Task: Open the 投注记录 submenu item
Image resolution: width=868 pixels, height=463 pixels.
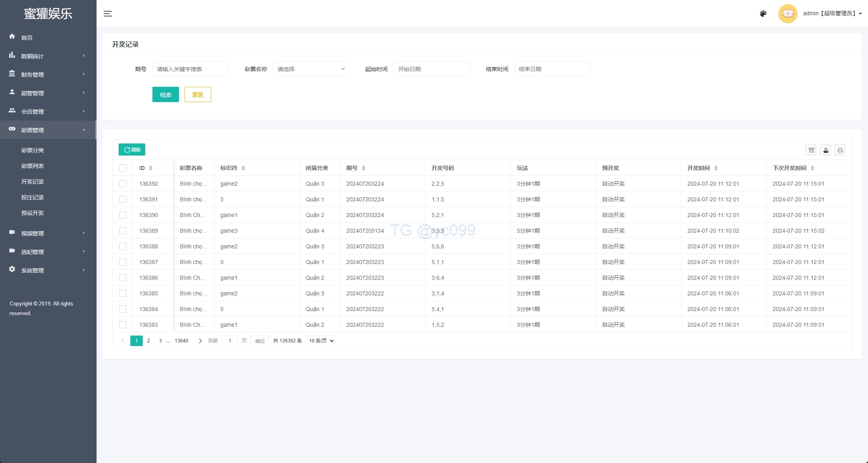Action: (33, 197)
